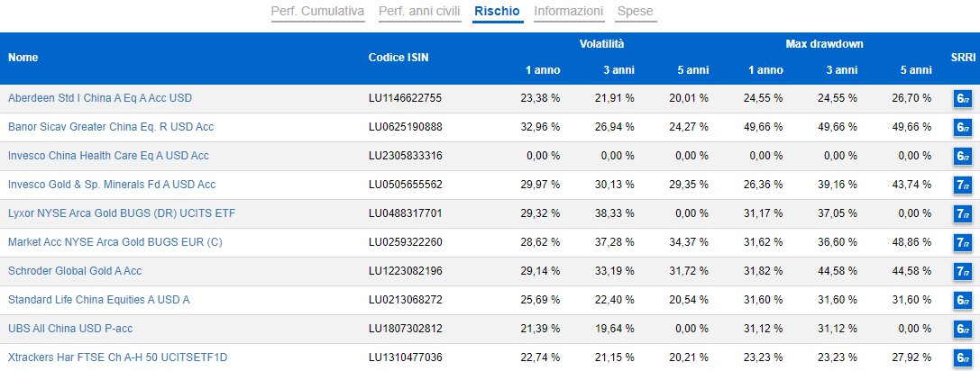Viewport: 980px width, 371px height.
Task: Click the 32,96 % volatility value
Action: [x=540, y=127]
